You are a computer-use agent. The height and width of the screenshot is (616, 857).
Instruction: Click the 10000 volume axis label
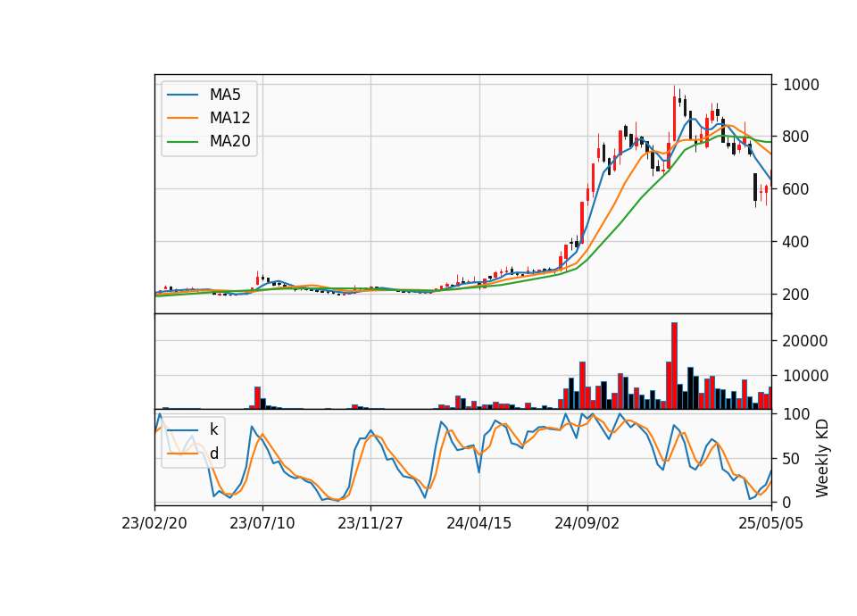tap(805, 376)
